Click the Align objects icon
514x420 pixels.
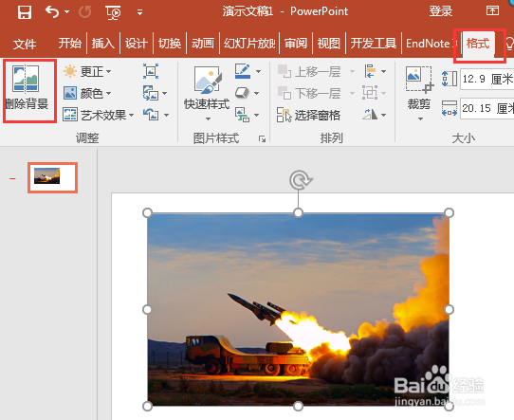coord(370,71)
